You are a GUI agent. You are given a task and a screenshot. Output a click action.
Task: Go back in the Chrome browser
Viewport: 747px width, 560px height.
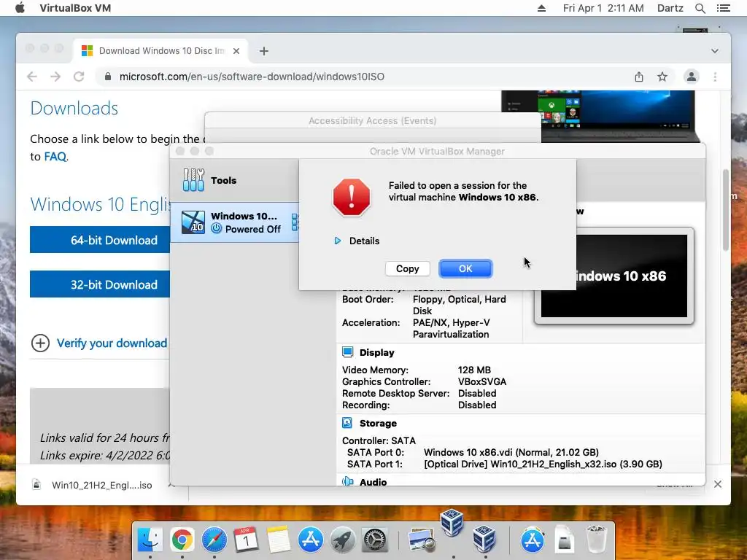32,77
